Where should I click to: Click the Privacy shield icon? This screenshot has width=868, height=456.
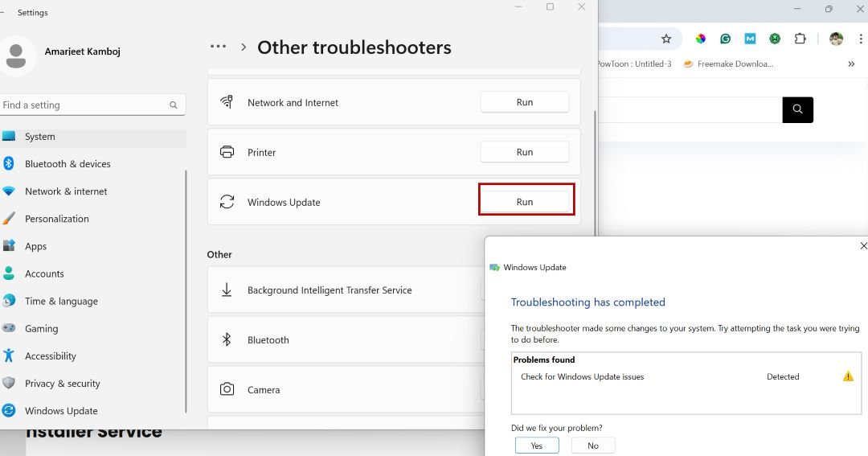click(8, 383)
